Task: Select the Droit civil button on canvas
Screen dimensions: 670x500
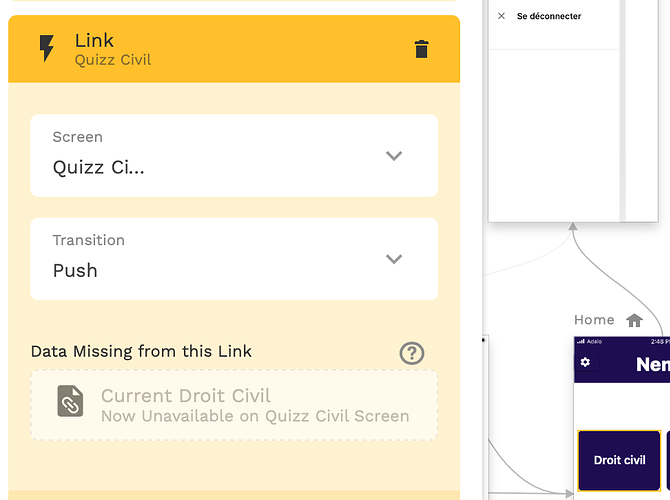Action: 619,460
